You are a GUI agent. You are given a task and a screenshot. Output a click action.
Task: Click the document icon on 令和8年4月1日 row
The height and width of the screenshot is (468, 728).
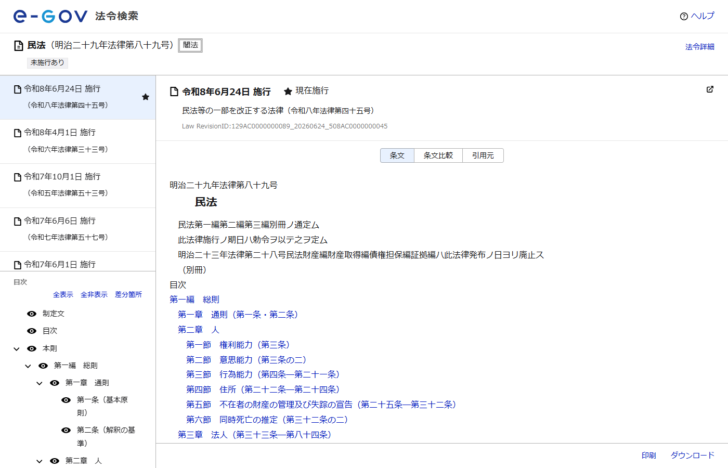tap(18, 133)
